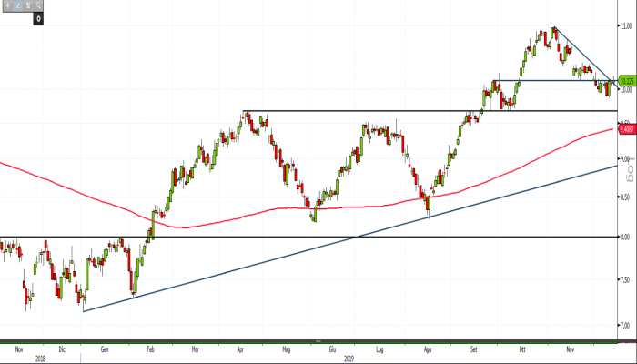Image resolution: width=637 pixels, height=364 pixels.
Task: Click the horizontal scrollbar handle above time axis
Action: [318, 340]
